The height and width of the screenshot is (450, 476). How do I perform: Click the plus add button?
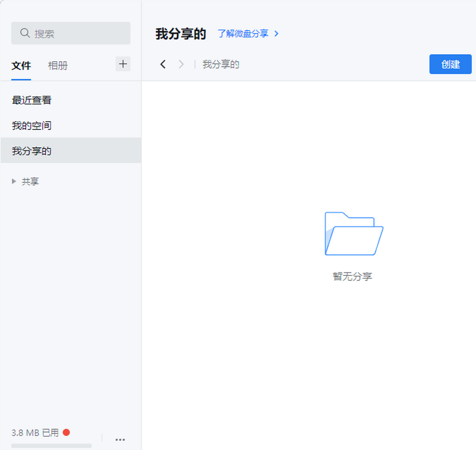pyautogui.click(x=123, y=64)
